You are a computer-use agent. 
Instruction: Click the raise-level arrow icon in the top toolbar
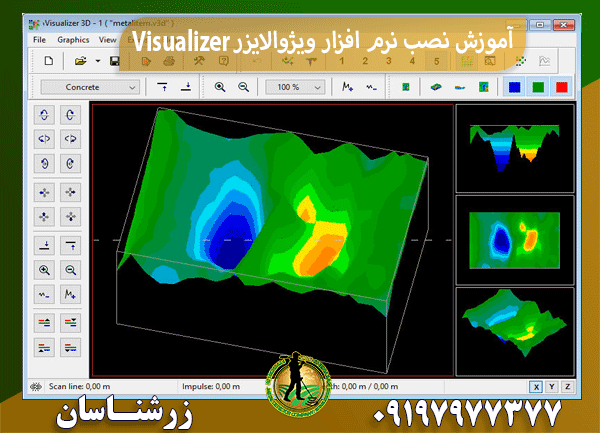tap(163, 87)
